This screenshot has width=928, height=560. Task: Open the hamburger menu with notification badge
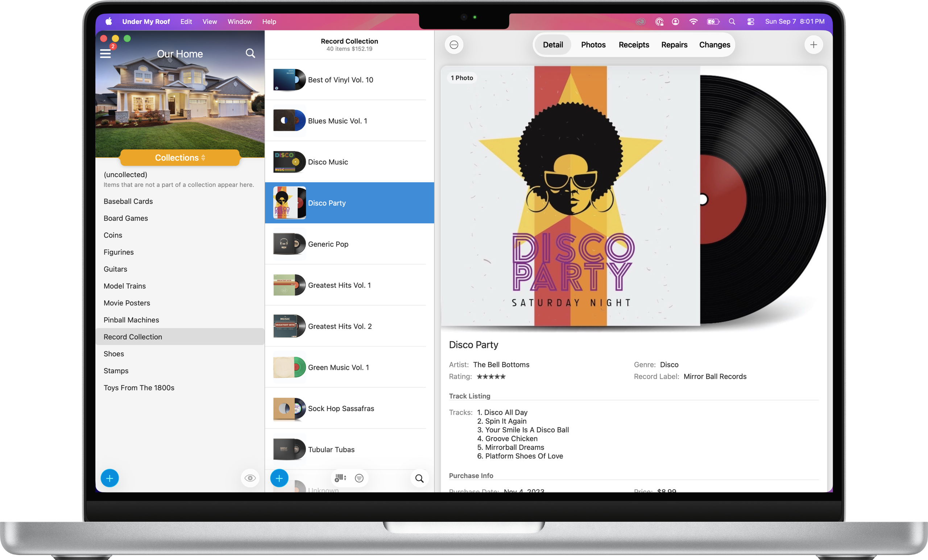point(106,53)
